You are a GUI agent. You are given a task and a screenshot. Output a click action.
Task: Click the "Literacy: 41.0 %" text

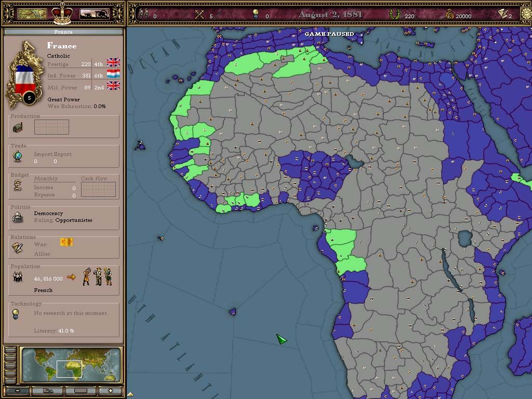pos(54,331)
